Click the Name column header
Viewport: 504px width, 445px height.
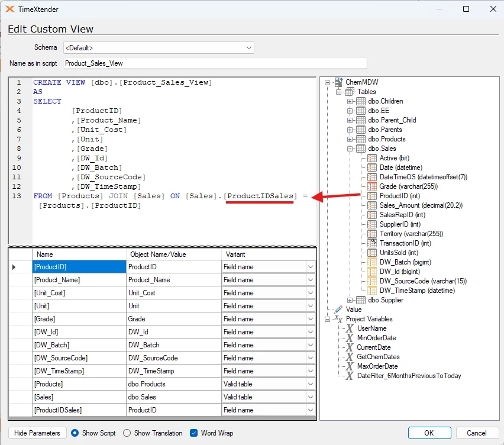[79, 254]
